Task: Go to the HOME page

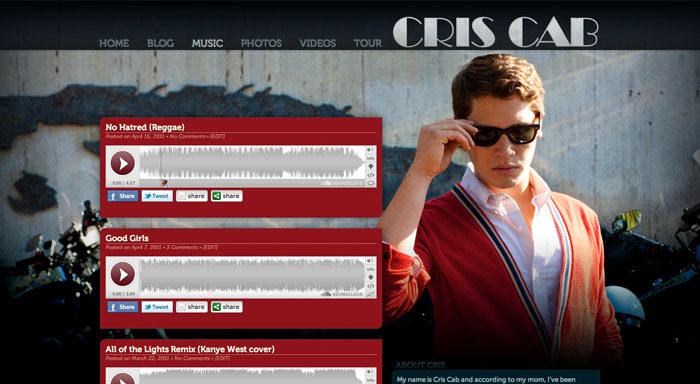Action: (114, 43)
